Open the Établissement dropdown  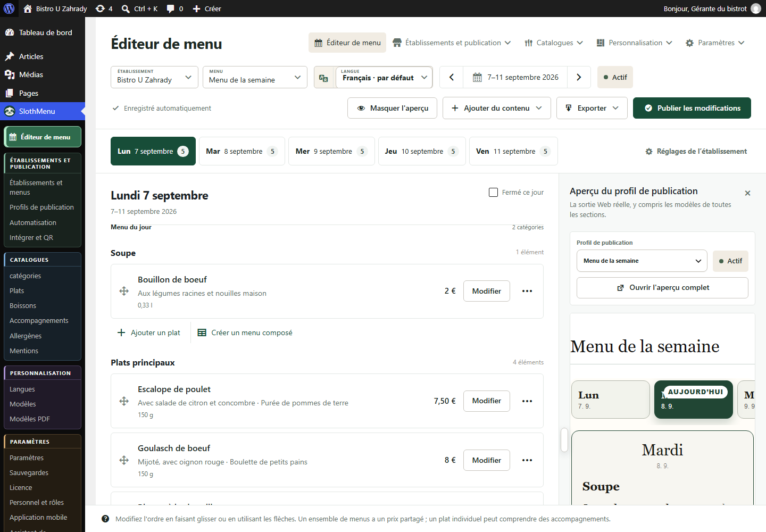point(154,77)
